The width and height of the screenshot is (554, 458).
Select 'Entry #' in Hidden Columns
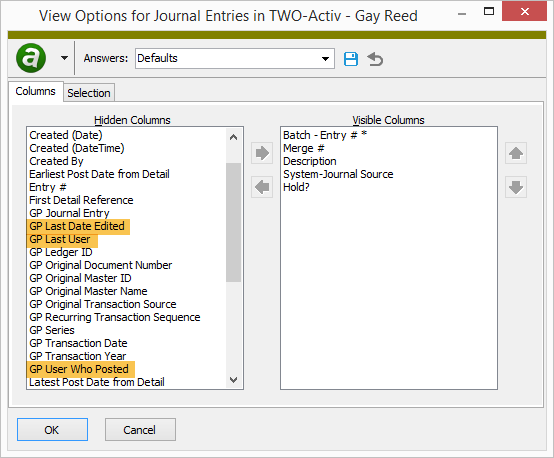point(48,187)
